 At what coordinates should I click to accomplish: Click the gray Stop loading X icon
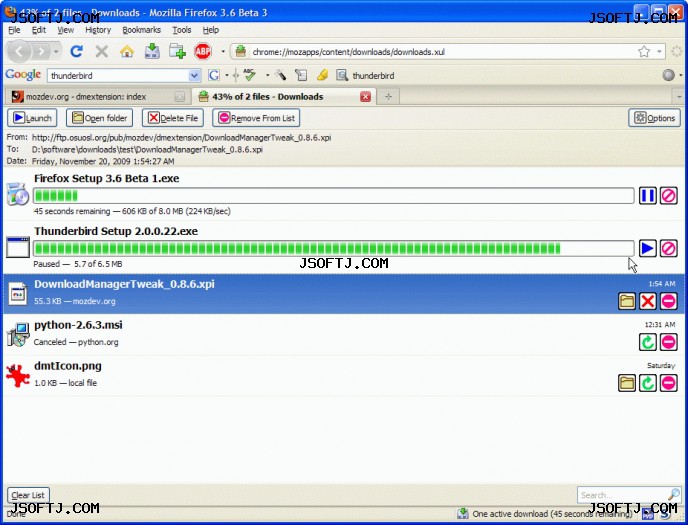click(x=101, y=52)
